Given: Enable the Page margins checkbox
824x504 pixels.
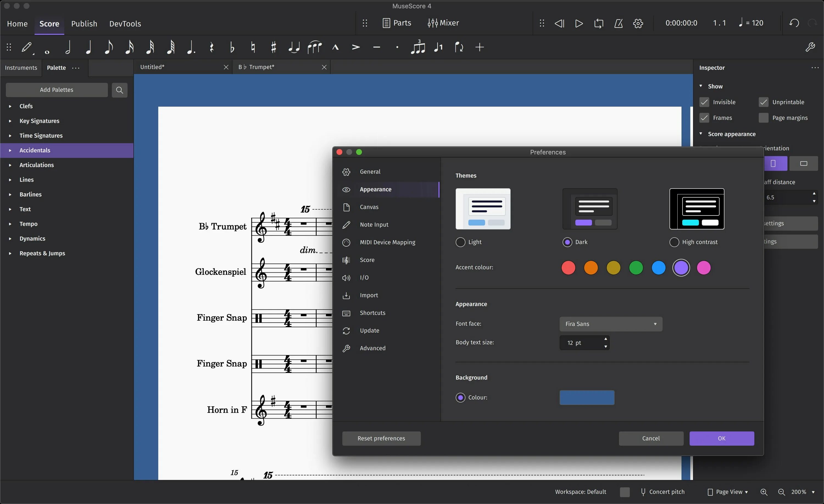Looking at the screenshot, I should coord(764,118).
